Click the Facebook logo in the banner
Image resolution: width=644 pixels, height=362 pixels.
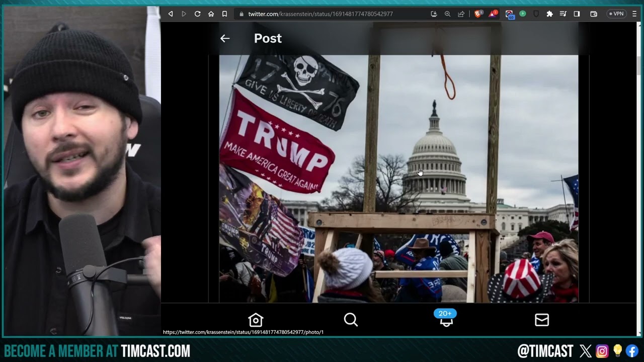point(632,351)
